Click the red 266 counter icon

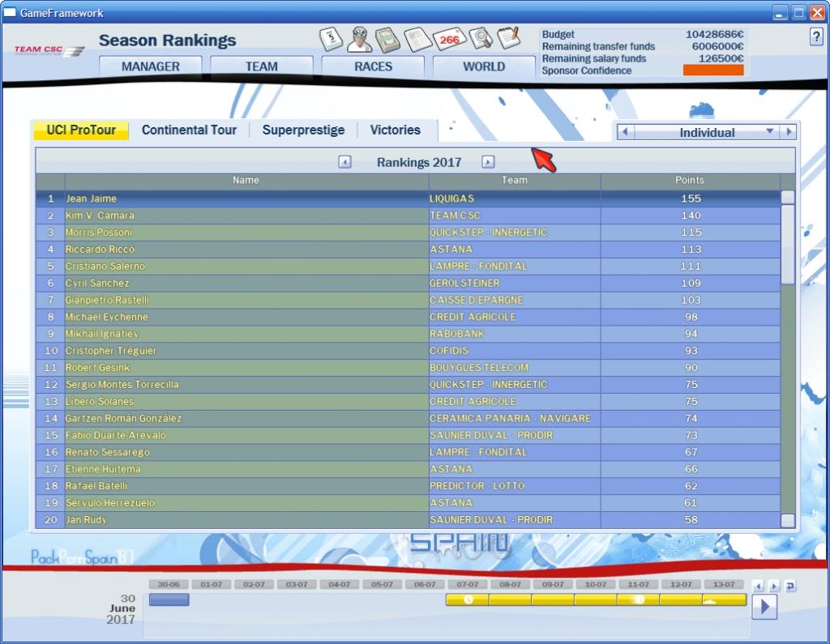tap(448, 39)
